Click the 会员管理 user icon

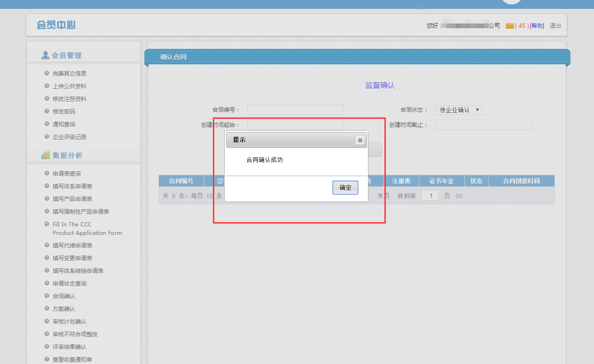[x=46, y=55]
